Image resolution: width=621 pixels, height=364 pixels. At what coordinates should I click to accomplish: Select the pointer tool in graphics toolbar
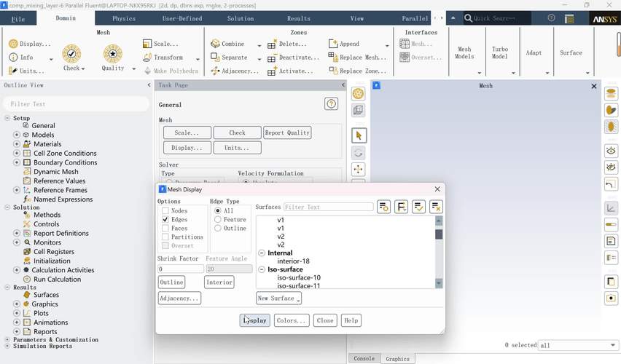359,135
